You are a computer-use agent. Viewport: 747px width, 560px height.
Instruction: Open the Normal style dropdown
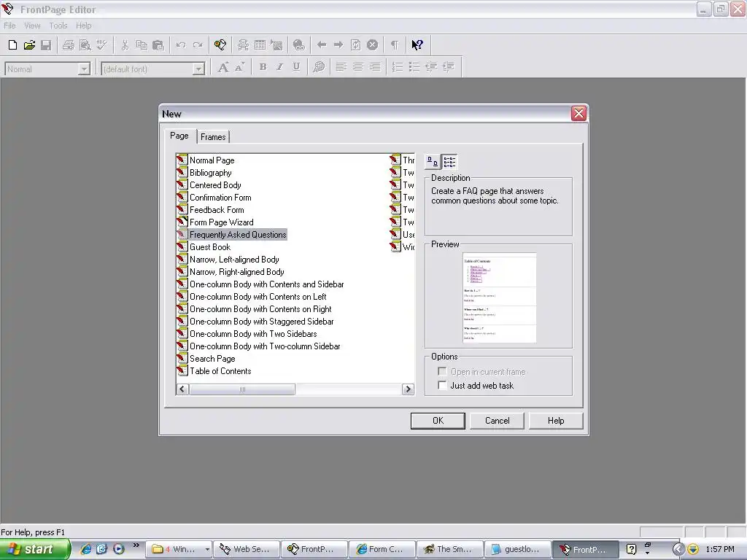[85, 69]
